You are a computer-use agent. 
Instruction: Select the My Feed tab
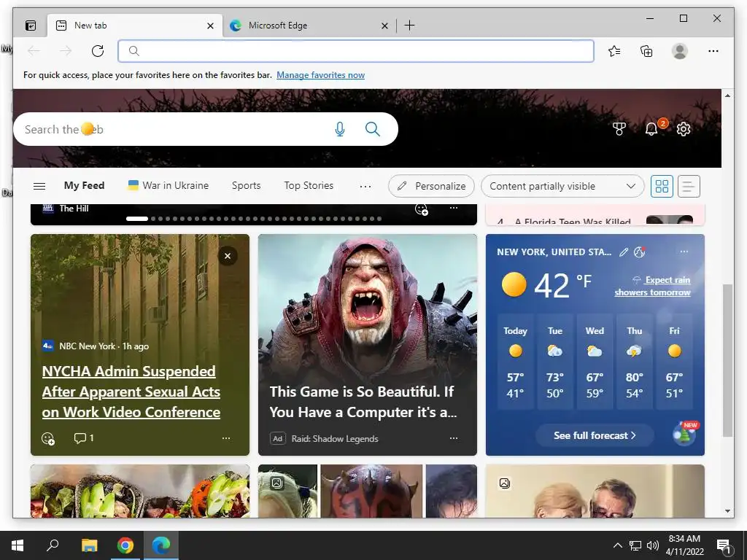pyautogui.click(x=85, y=186)
